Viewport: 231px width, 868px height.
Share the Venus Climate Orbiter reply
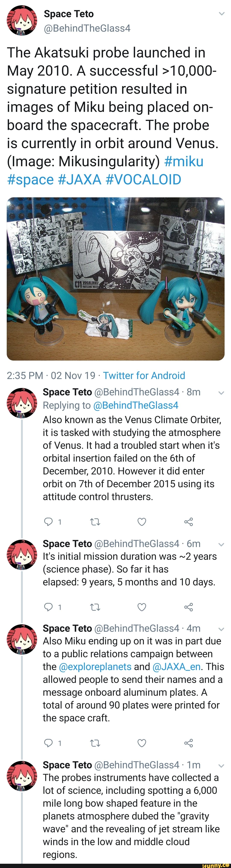pos(188,522)
